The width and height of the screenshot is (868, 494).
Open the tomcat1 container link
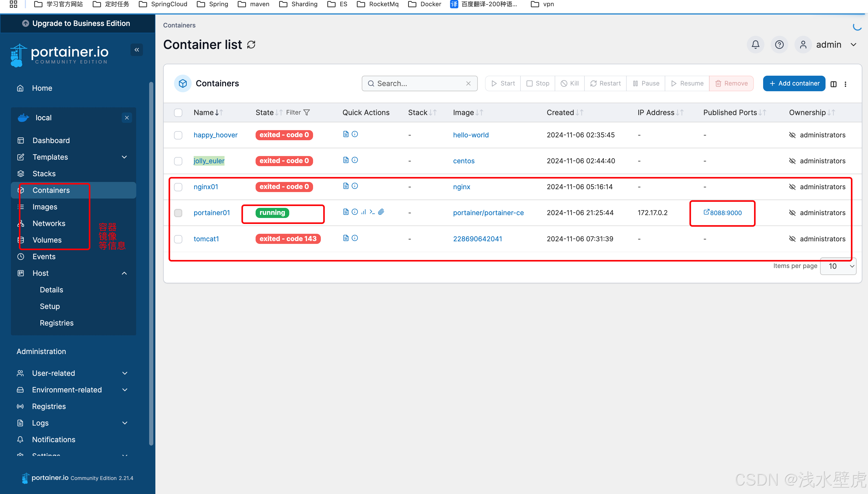point(206,239)
